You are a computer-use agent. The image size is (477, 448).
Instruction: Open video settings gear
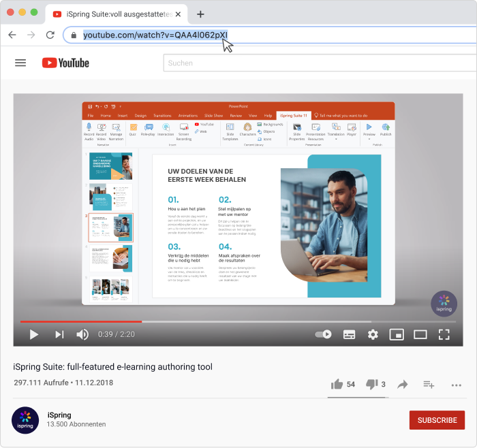(373, 334)
